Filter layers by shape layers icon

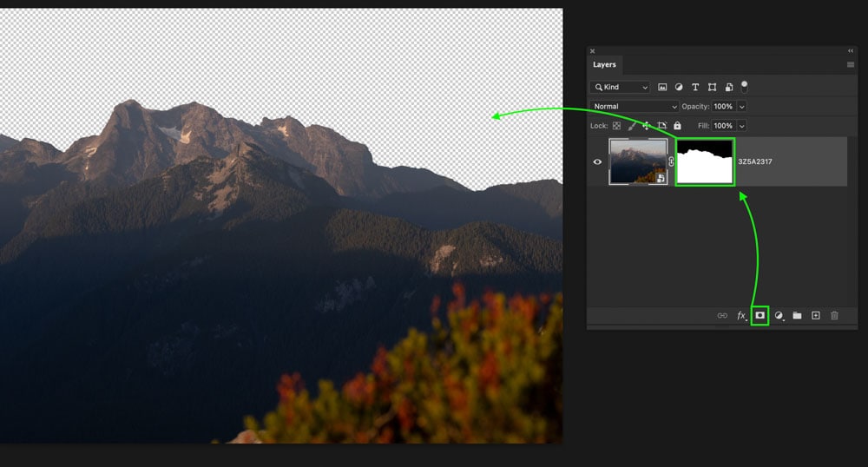(713, 87)
